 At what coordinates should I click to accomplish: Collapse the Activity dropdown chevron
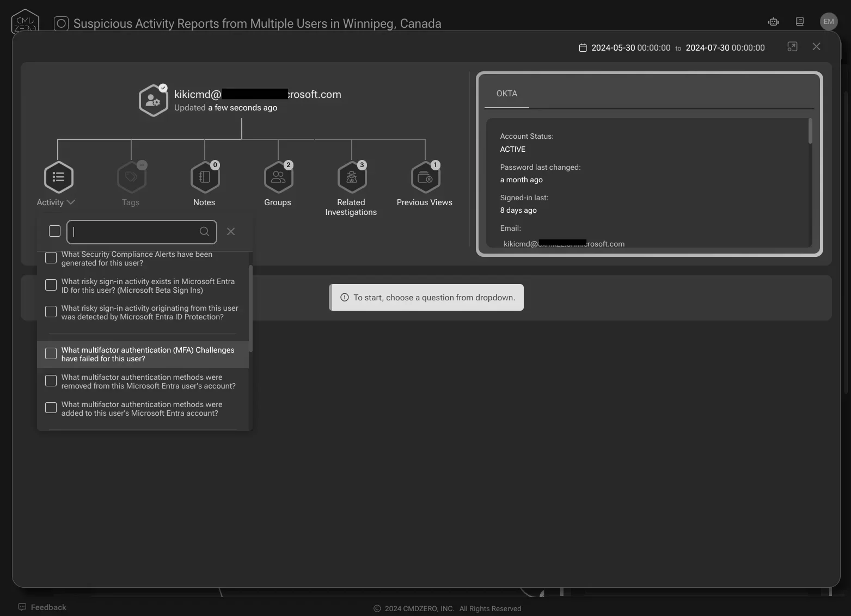pos(71,202)
